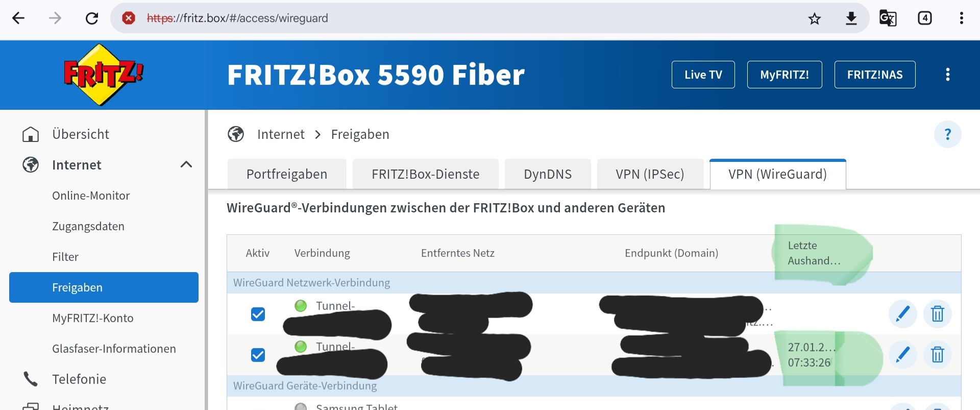Switch to the DynDNS tab
Screen dimensions: 980x410
tap(548, 174)
